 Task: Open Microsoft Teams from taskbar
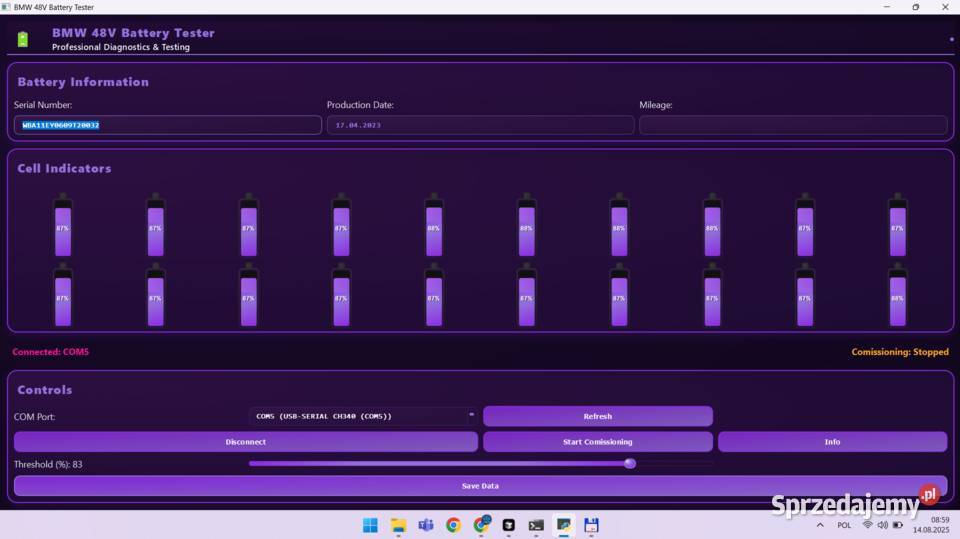pos(426,525)
